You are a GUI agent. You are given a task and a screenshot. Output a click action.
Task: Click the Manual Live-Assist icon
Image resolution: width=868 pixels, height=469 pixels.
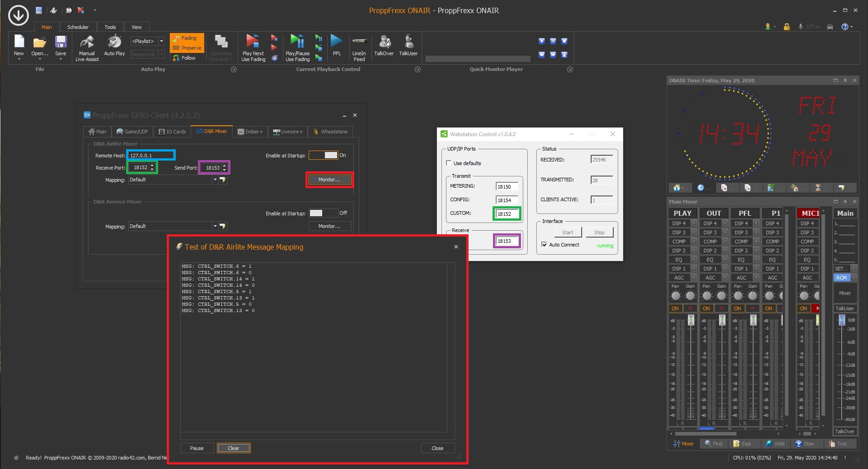(x=87, y=43)
